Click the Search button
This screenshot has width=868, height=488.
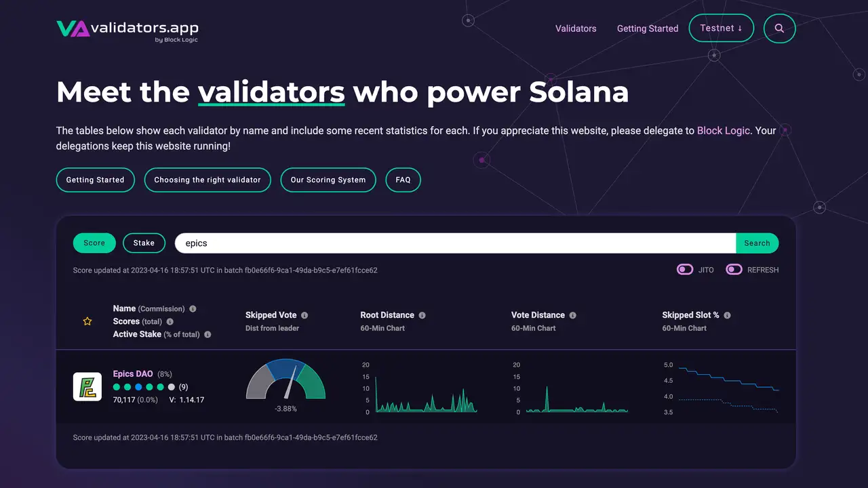[x=757, y=243]
